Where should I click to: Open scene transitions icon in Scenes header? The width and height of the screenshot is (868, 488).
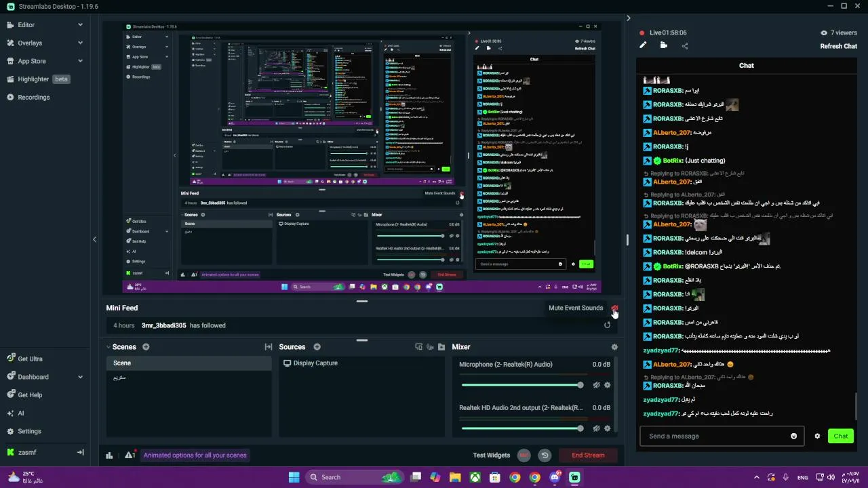point(269,347)
